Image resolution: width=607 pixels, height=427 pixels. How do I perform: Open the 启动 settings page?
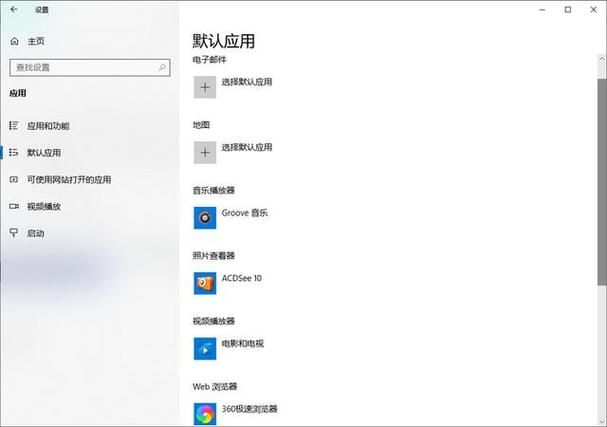(36, 233)
